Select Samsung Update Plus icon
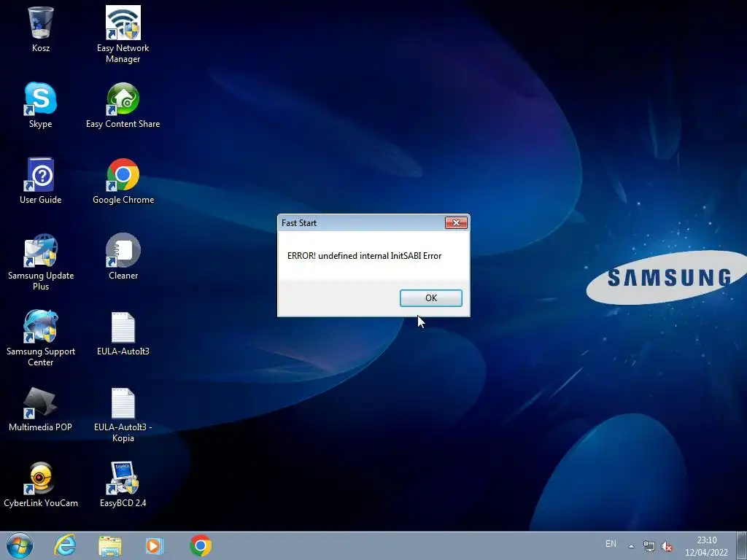This screenshot has width=747, height=560. (41, 262)
